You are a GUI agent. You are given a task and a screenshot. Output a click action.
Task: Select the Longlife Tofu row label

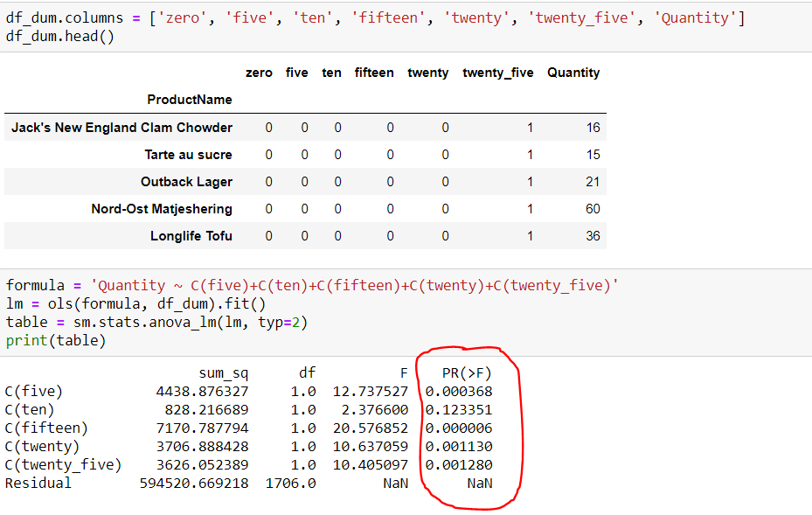click(191, 236)
